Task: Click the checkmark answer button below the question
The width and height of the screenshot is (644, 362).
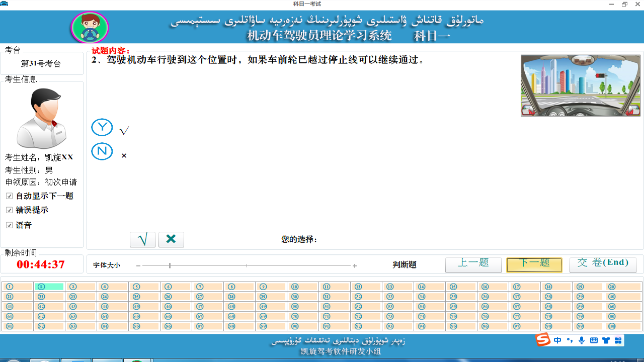Action: point(142,239)
